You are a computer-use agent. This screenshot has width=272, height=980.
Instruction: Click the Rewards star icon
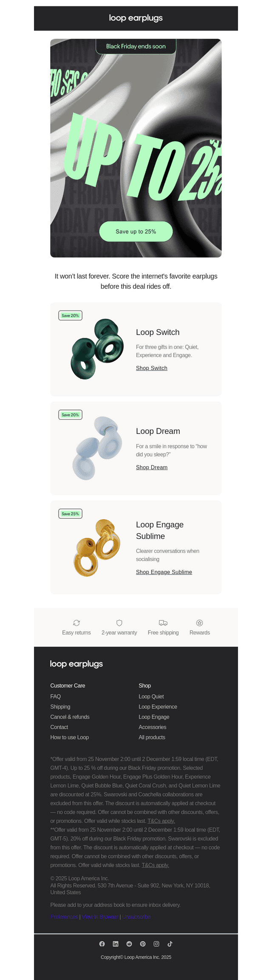point(200,623)
